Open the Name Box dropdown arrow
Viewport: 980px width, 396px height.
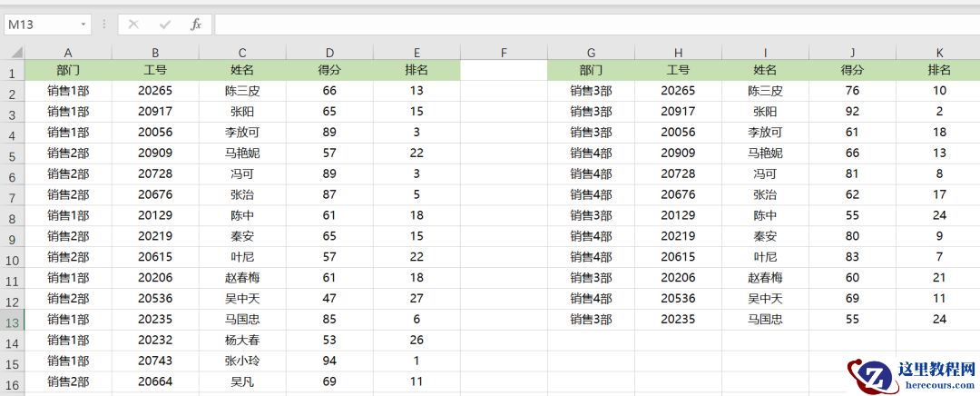(83, 25)
